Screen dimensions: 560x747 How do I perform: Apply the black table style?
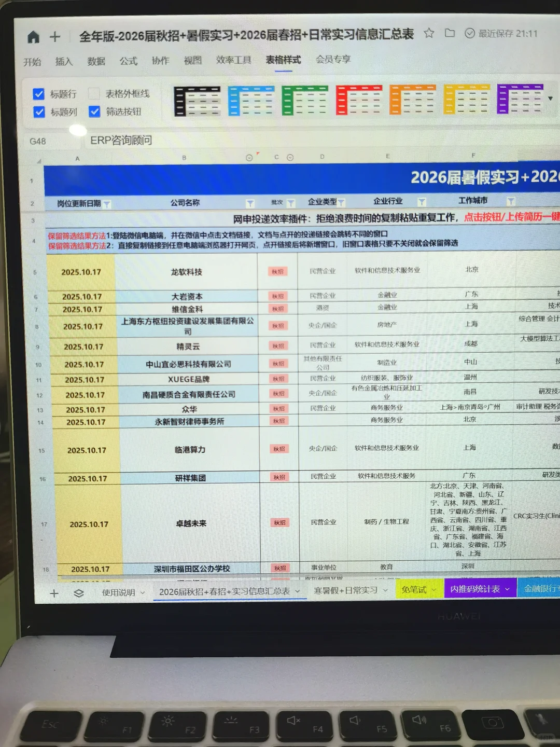[x=197, y=101]
